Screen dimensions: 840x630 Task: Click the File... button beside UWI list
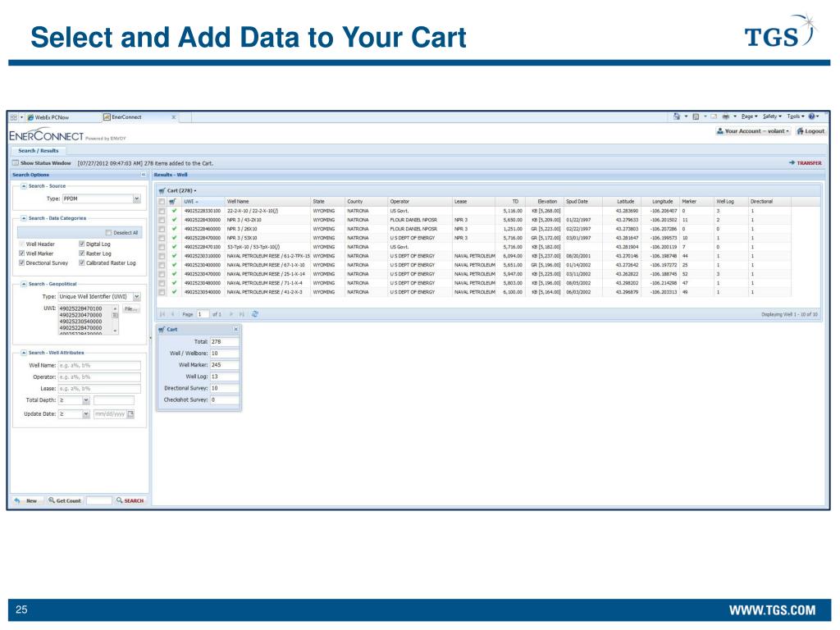pyautogui.click(x=130, y=309)
